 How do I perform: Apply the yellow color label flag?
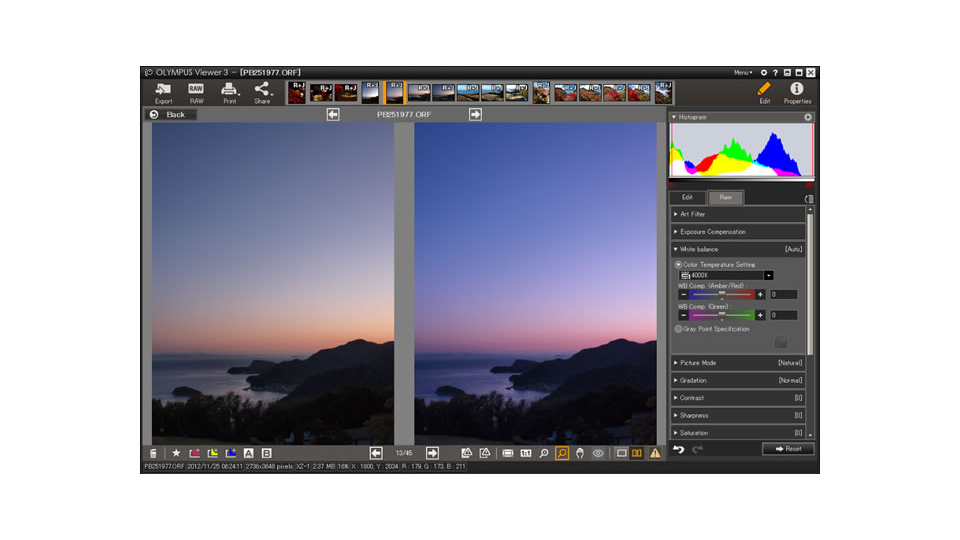(x=212, y=453)
